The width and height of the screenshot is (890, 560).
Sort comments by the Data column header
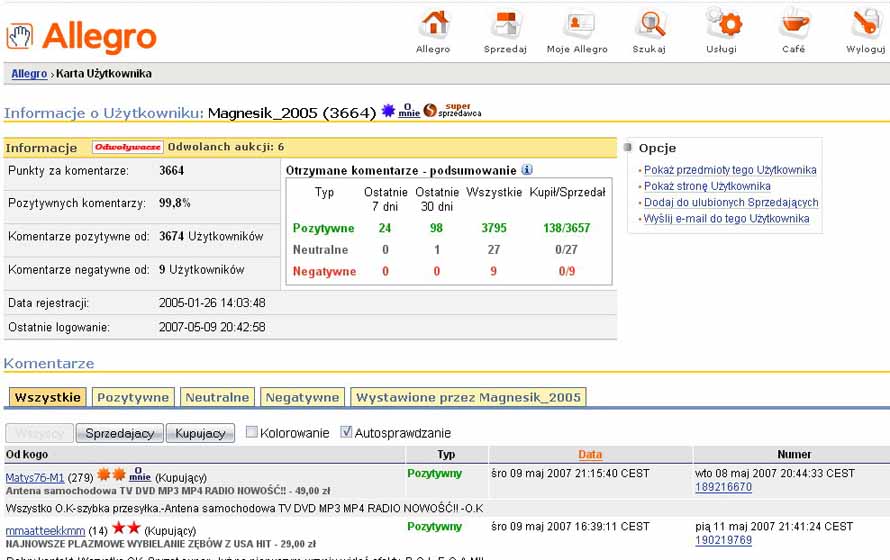point(590,454)
